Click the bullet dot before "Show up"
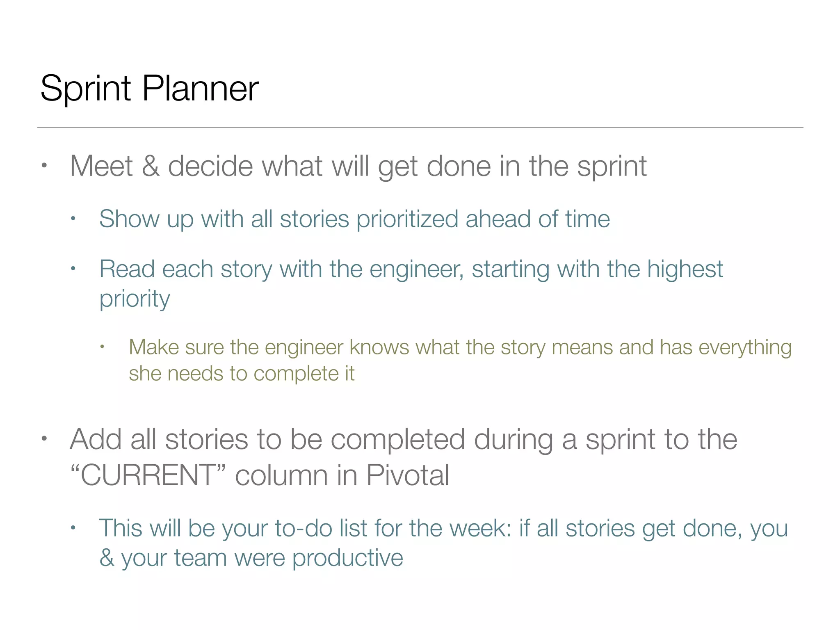Viewport: 840px width, 630px height. coord(73,219)
